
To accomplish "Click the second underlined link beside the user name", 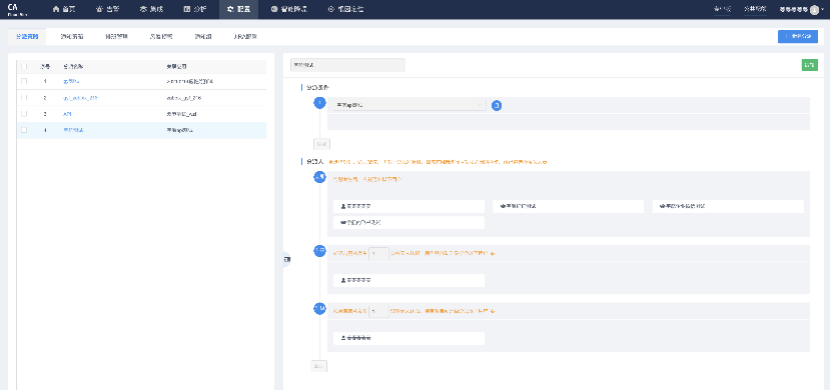I will pyautogui.click(x=755, y=9).
